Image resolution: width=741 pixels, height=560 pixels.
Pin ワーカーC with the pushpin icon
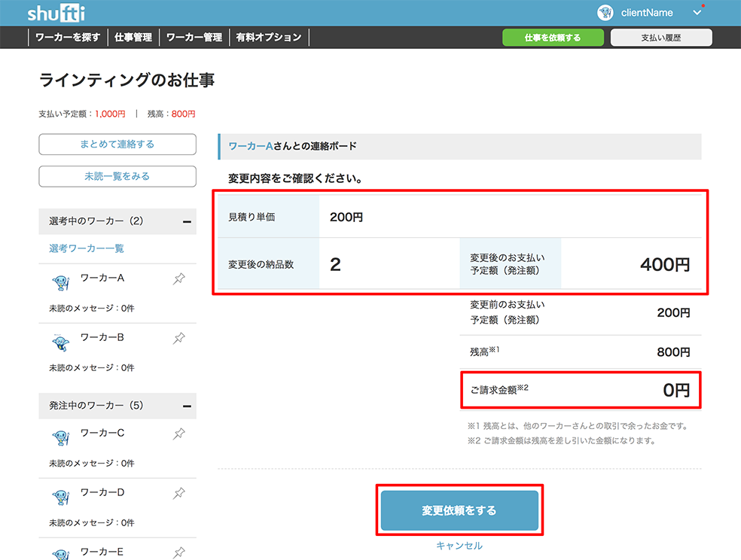(x=179, y=434)
